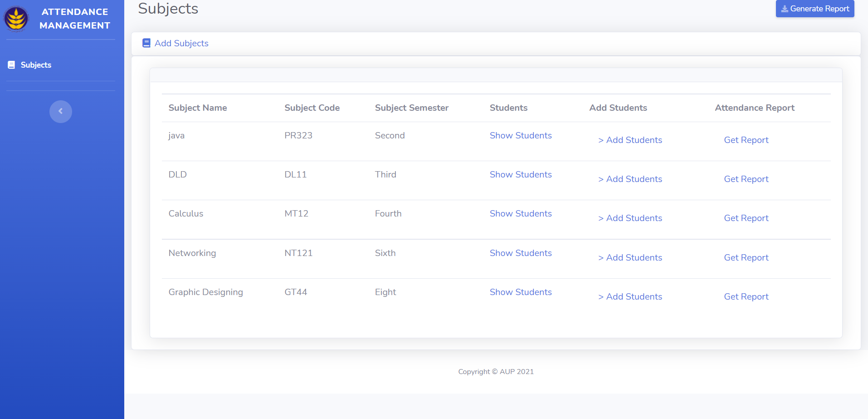Screen dimensions: 868x419
Task: Add Students to the java subject
Action: pos(630,140)
